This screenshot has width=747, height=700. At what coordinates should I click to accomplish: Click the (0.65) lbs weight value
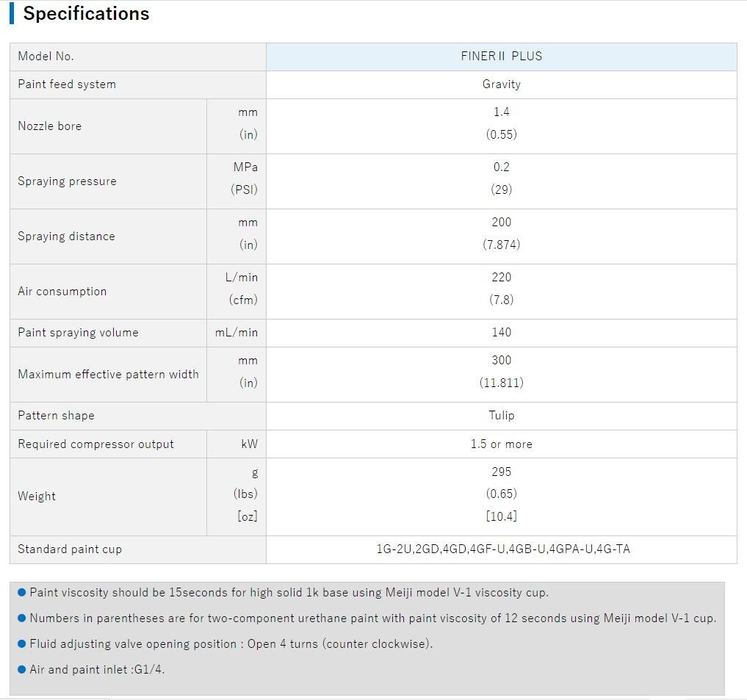pos(501,494)
